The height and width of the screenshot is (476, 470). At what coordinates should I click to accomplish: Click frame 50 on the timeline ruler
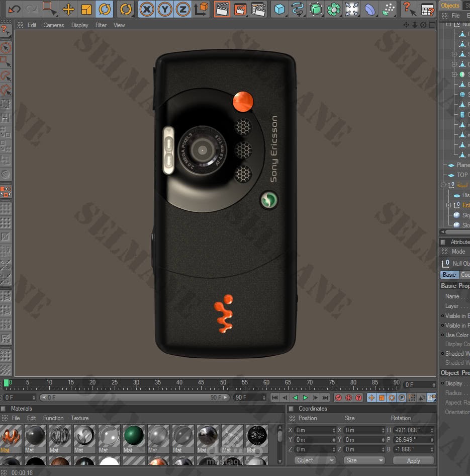[x=223, y=382]
